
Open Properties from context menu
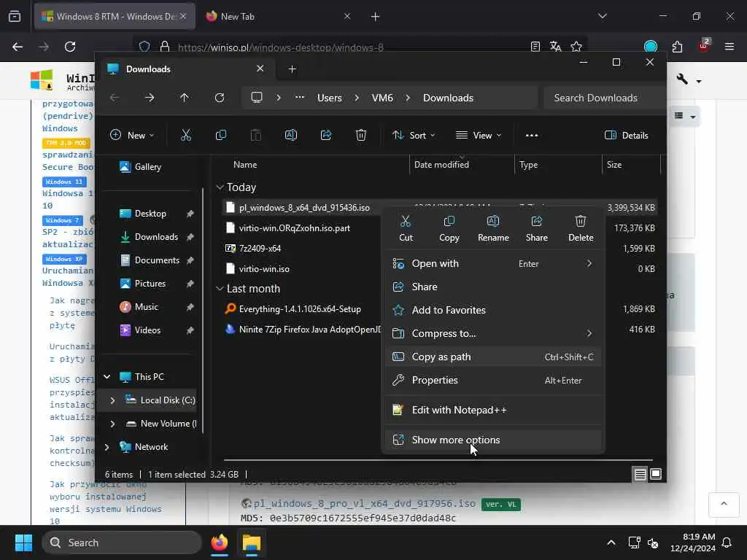pos(492,380)
